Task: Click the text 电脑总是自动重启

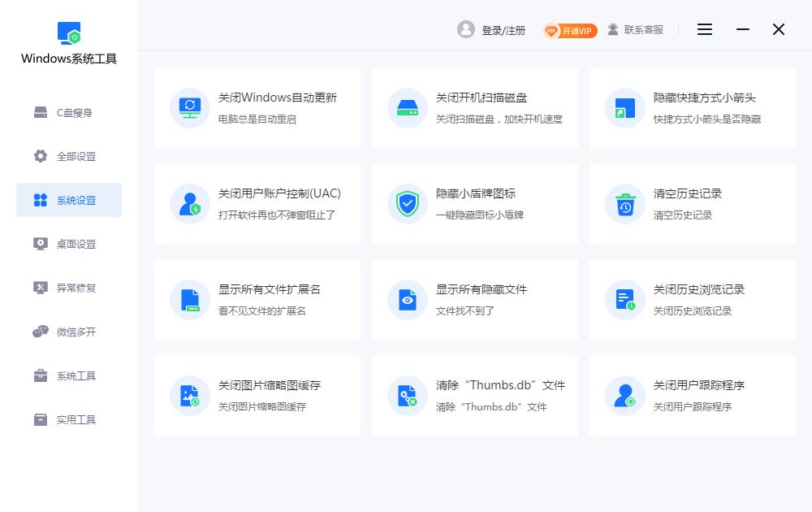Action: click(257, 119)
